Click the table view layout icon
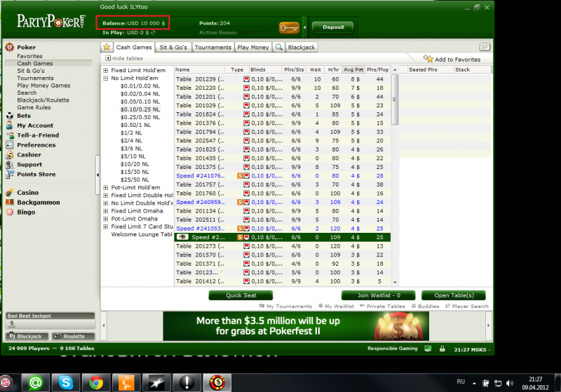This screenshot has width=561, height=392. coord(485,47)
